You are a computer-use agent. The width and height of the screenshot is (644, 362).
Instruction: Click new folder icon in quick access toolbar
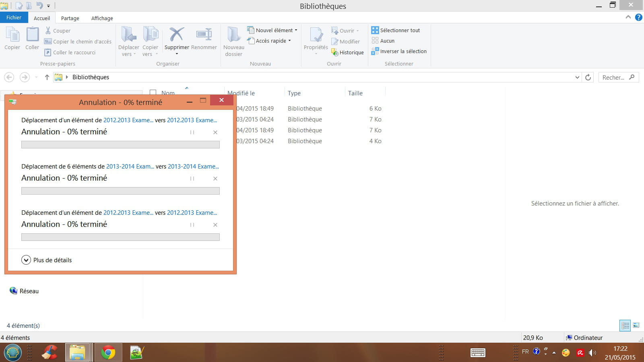29,6
